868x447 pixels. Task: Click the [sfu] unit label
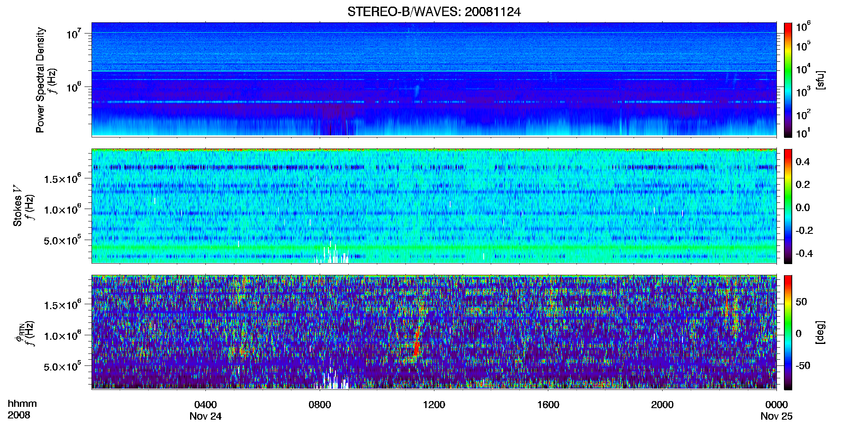820,80
